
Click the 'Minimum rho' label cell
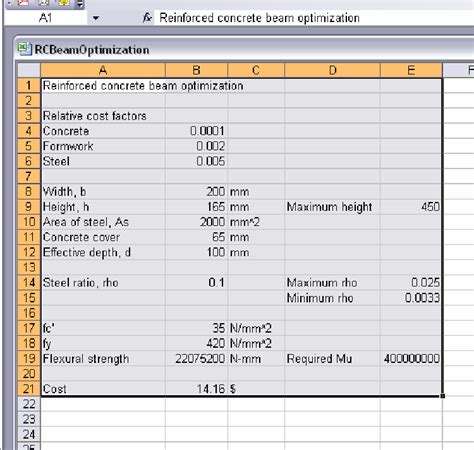click(332, 298)
